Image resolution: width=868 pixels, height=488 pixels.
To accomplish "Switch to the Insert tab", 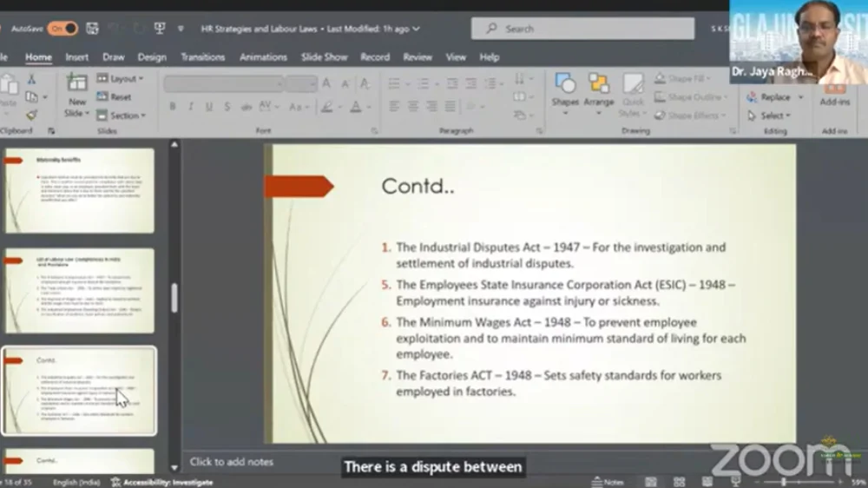I will click(x=77, y=57).
